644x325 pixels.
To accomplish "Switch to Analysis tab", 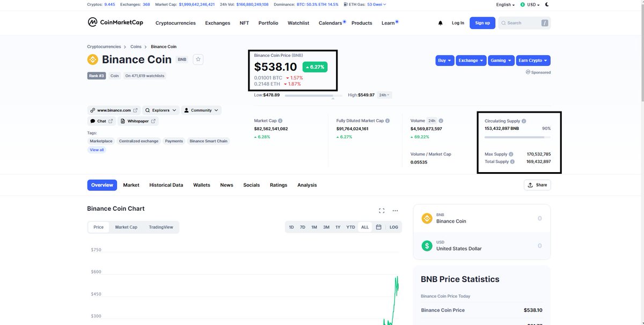I will [307, 185].
